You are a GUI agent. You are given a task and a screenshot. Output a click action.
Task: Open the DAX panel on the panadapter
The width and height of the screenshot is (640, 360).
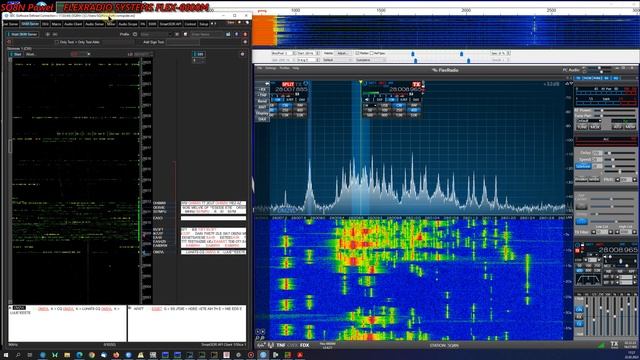coord(262,119)
